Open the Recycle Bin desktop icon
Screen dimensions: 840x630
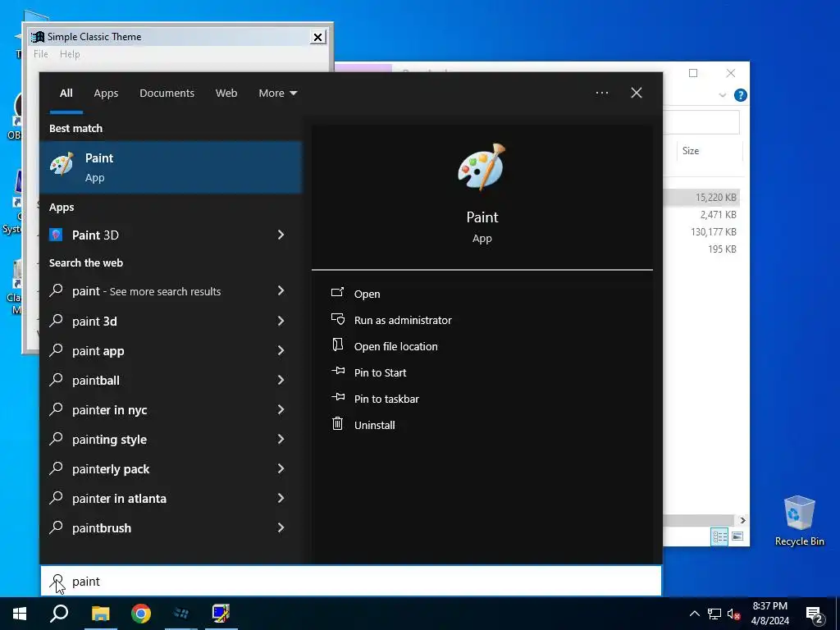tap(799, 521)
